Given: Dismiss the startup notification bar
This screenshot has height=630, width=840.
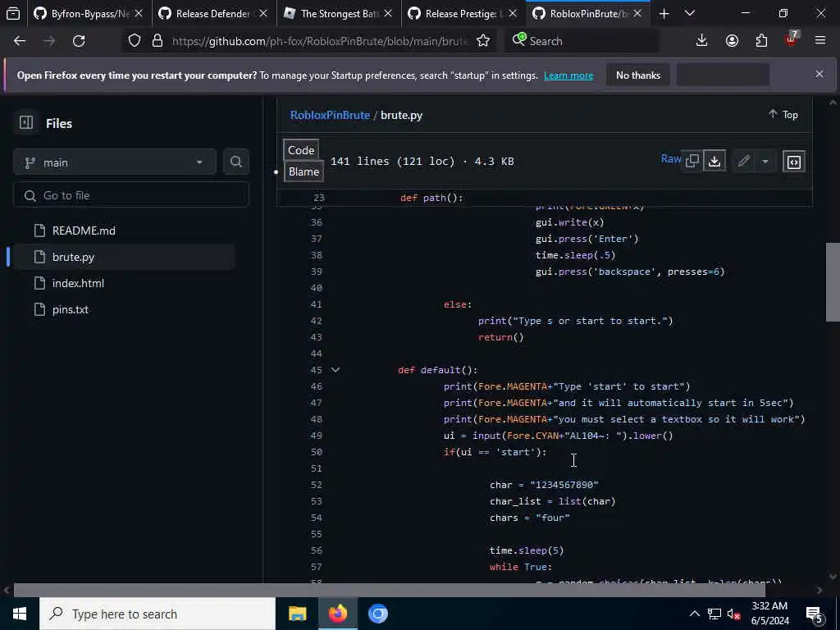Looking at the screenshot, I should point(819,74).
